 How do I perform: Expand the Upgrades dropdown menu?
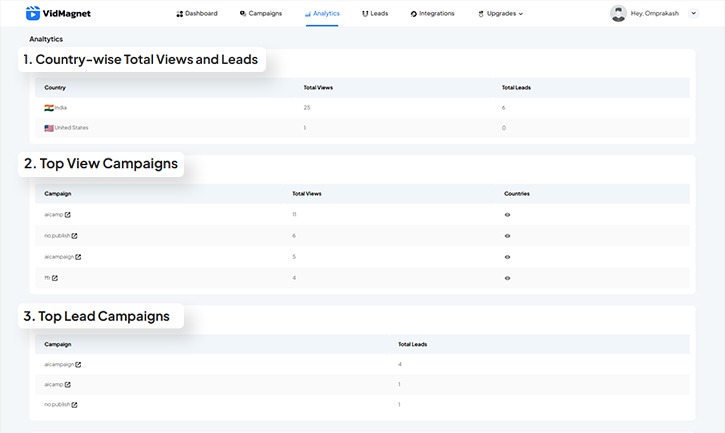501,14
